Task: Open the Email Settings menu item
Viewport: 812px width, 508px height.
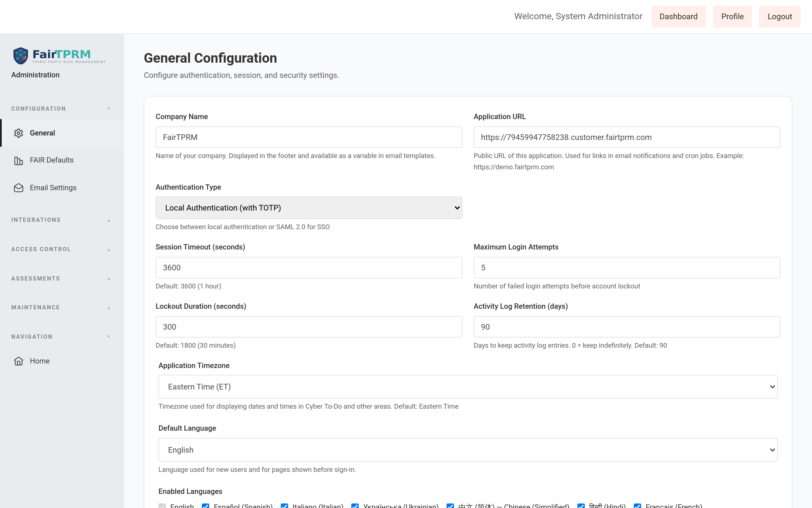Action: pyautogui.click(x=62, y=188)
